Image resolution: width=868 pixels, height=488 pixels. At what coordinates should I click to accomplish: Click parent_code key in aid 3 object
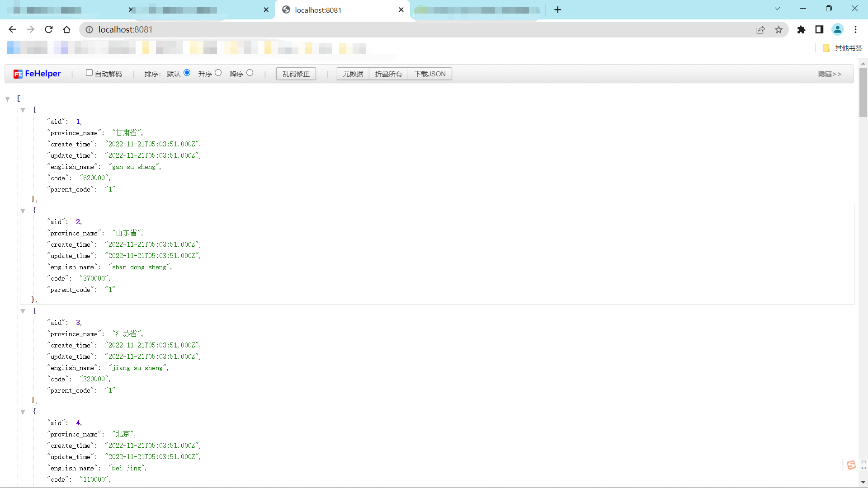pos(70,390)
